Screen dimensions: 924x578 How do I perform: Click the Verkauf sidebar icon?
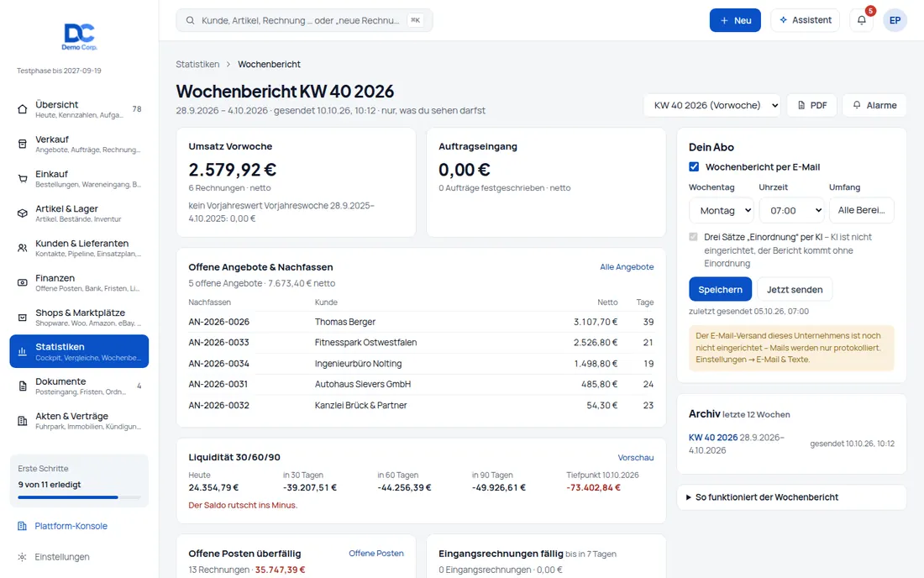23,144
